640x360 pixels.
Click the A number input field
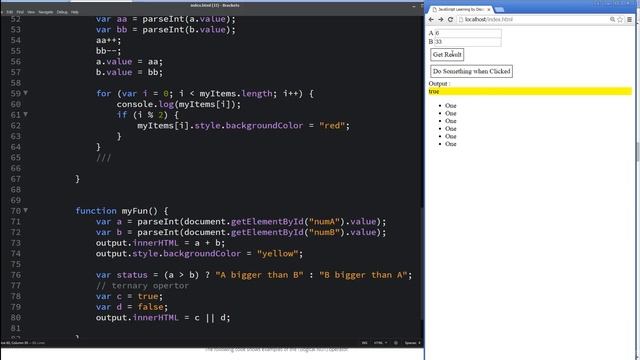point(468,33)
